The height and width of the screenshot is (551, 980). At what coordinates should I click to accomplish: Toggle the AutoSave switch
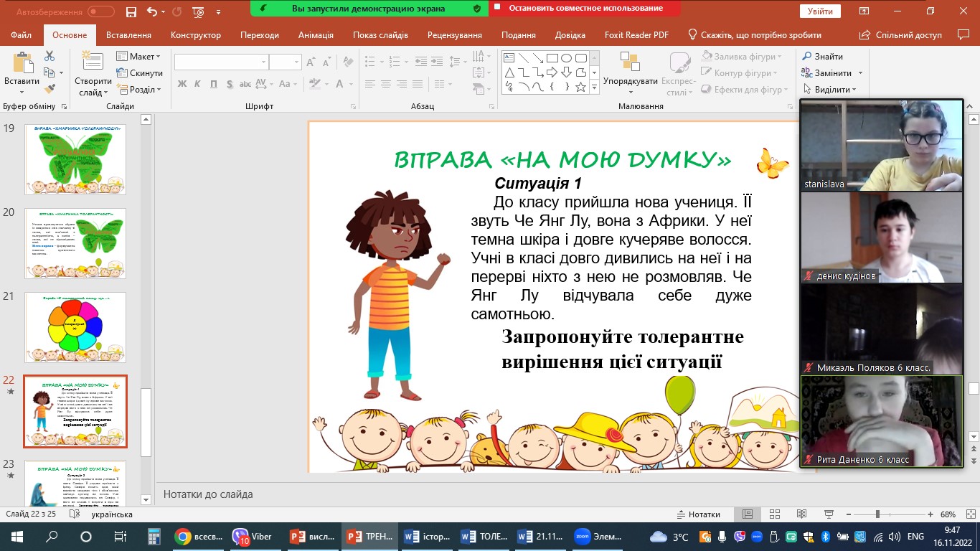pos(100,11)
